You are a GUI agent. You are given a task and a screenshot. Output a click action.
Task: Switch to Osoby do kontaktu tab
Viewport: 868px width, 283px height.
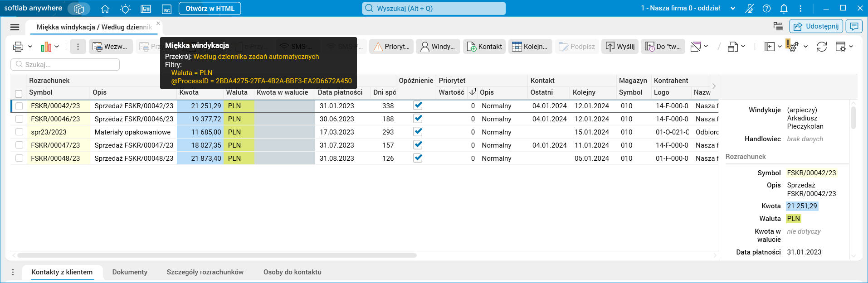(293, 272)
